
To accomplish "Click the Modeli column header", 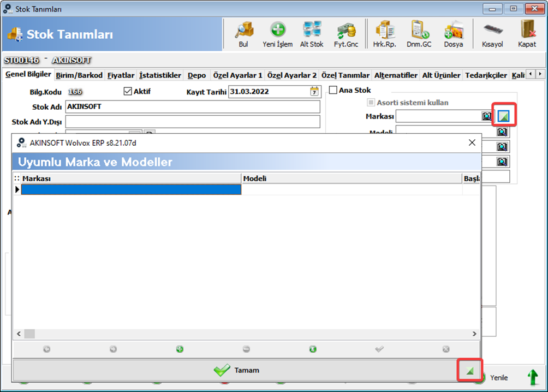I will [352, 179].
